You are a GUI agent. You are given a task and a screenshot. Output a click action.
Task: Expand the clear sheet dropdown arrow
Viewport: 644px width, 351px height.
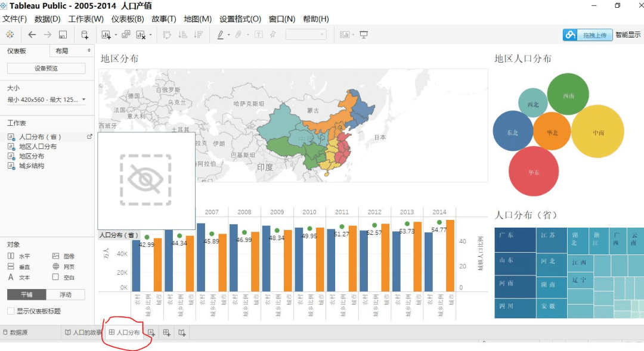150,35
